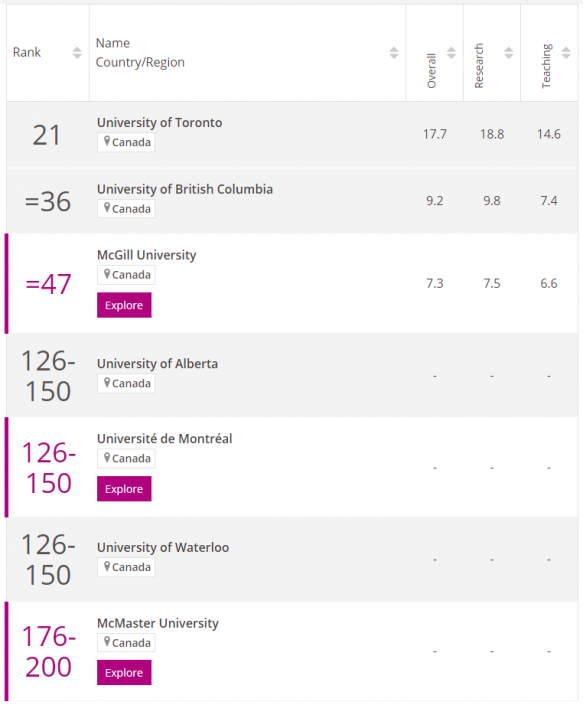The width and height of the screenshot is (583, 705).
Task: Click the Rank column header label
Action: 27,53
